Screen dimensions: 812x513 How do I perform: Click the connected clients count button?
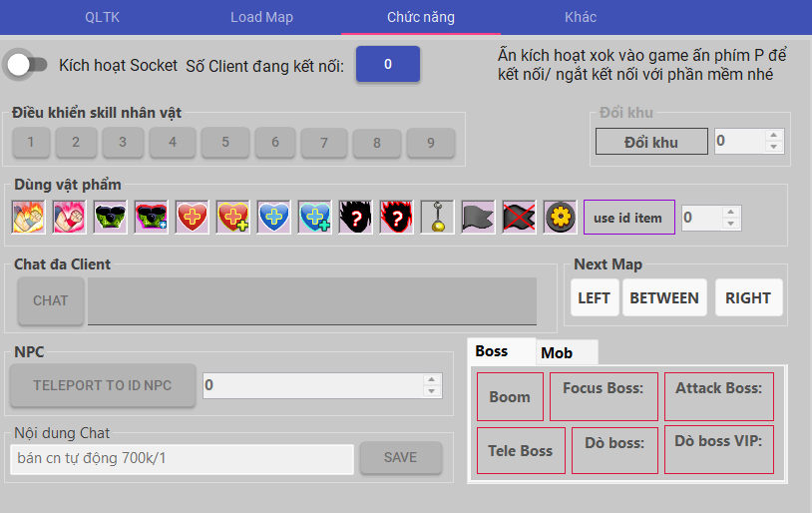pyautogui.click(x=388, y=64)
